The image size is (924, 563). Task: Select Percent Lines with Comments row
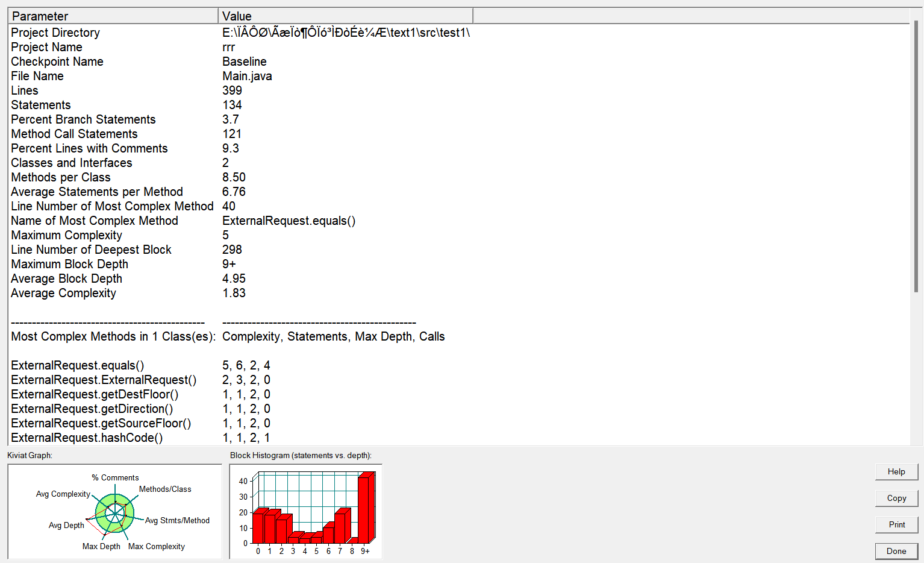[459, 148]
